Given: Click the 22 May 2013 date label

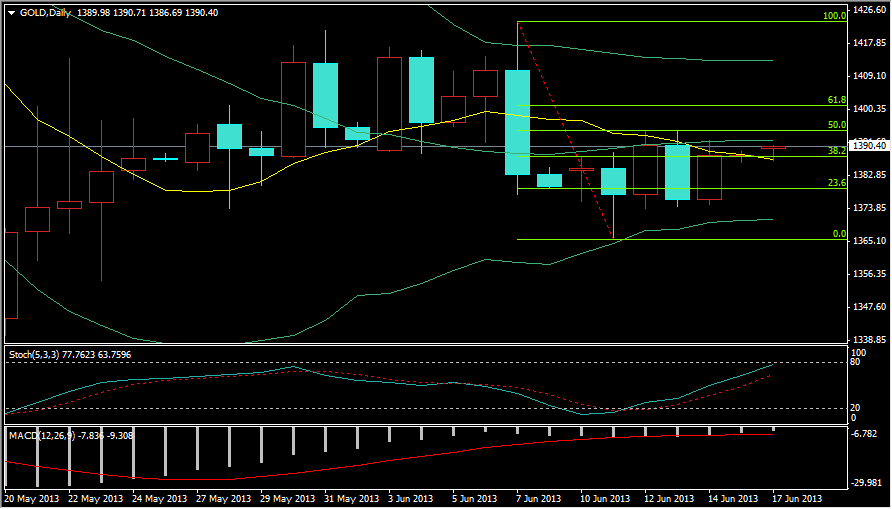Looking at the screenshot, I should coord(97,498).
